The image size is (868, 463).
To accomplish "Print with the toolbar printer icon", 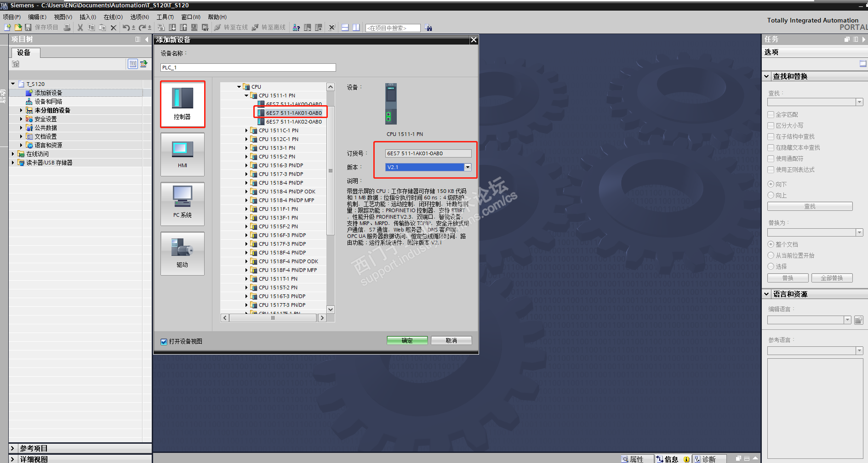I will point(67,28).
